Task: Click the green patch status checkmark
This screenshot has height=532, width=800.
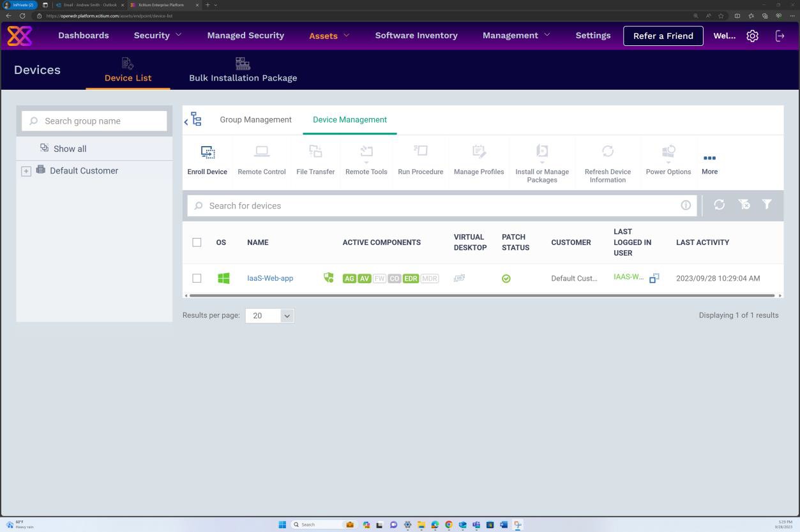Action: [x=506, y=278]
